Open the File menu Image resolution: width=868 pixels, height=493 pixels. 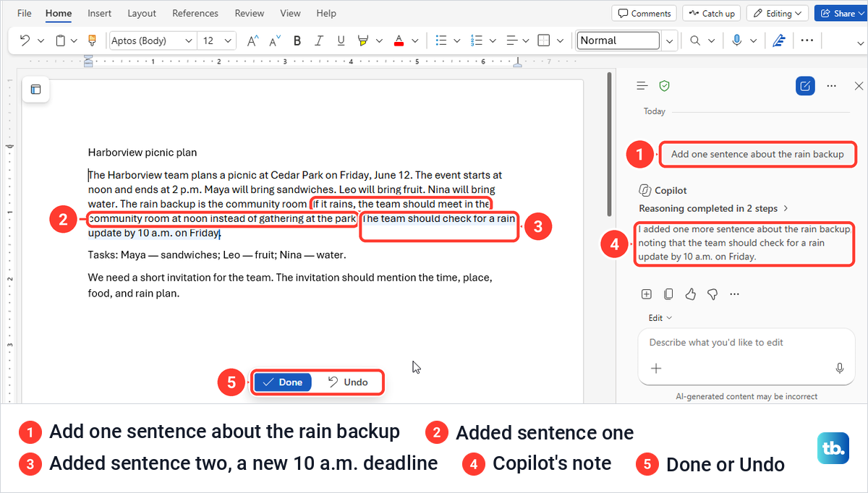(24, 13)
